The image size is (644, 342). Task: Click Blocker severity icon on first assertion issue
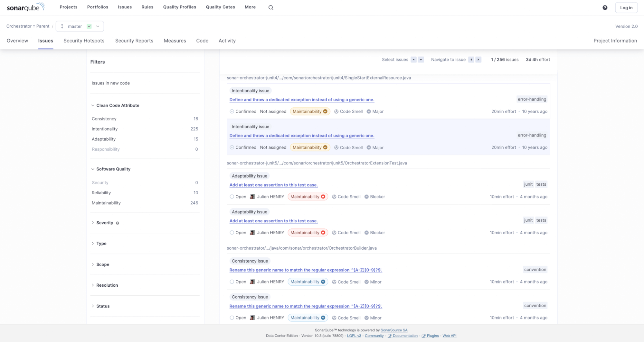point(366,197)
